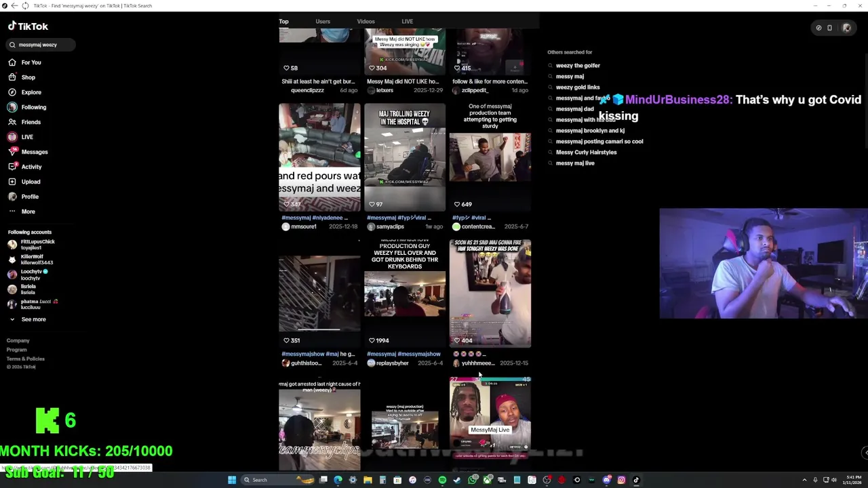Open 'MAJ TROLLING WEEZY IN THE HOSPITAL' video
This screenshot has width=868, height=488.
point(405,157)
